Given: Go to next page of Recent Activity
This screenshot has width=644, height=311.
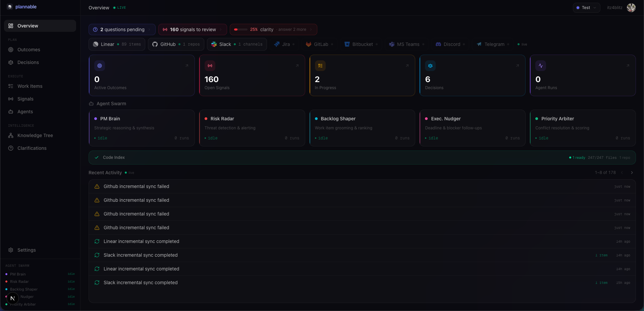Looking at the screenshot, I should click(x=632, y=173).
